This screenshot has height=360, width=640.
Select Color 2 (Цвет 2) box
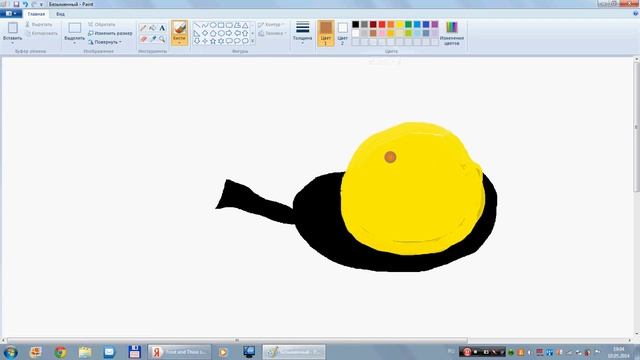pyautogui.click(x=342, y=33)
